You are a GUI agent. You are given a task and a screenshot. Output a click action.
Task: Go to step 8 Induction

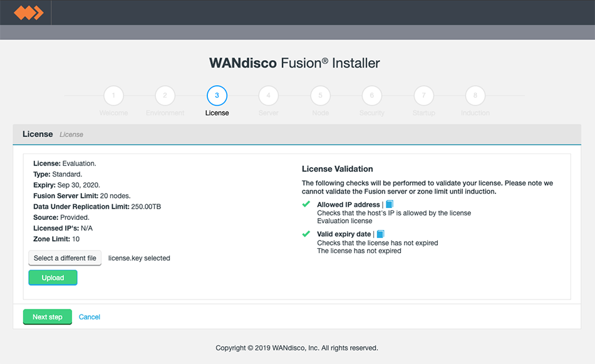[x=475, y=96]
